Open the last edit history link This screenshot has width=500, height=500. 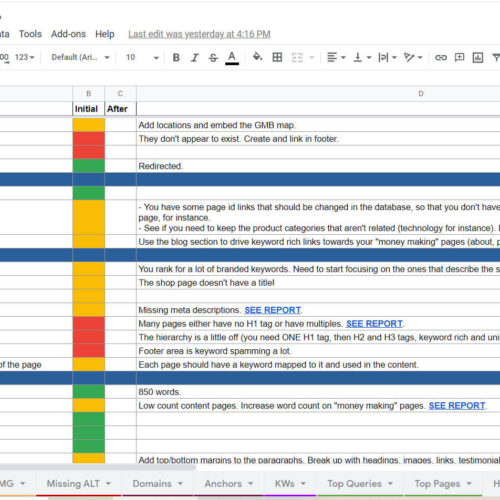point(199,34)
